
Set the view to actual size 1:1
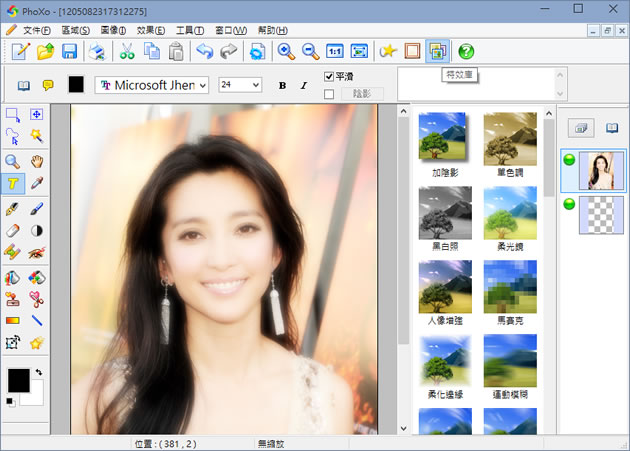[335, 51]
